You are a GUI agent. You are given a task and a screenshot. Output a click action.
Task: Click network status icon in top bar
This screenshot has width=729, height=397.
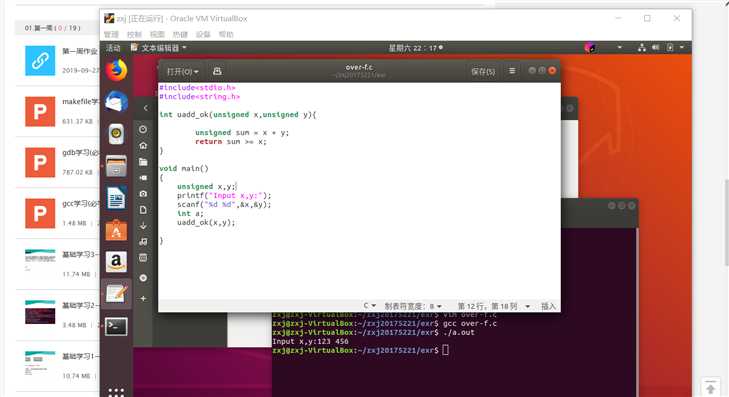point(642,47)
